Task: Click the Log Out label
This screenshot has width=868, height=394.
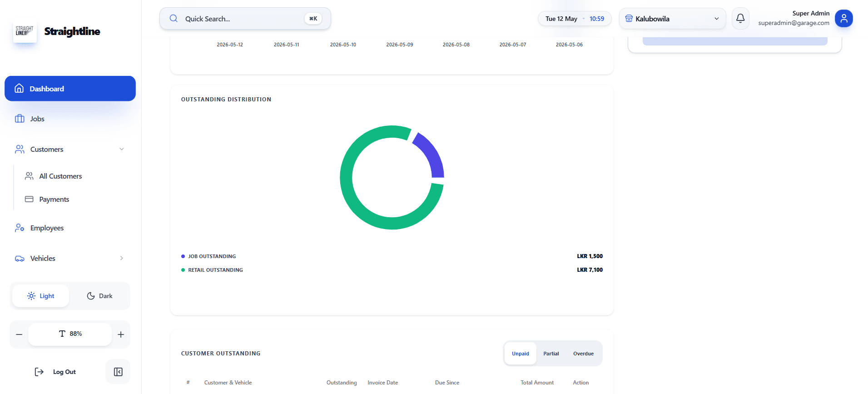Action: coord(64,372)
